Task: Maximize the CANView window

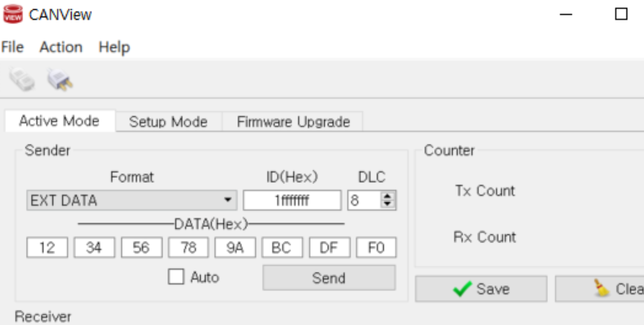Action: (621, 15)
